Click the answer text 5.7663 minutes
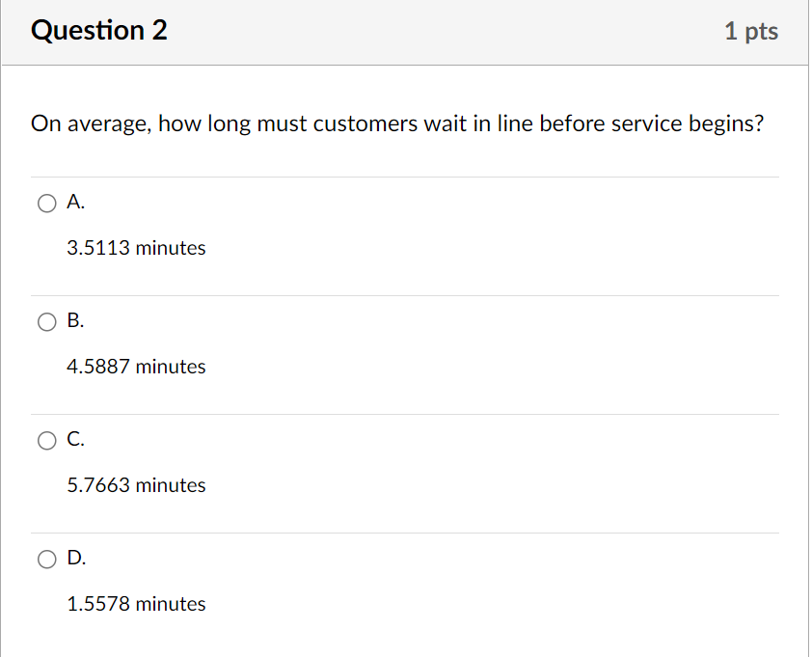Image resolution: width=812 pixels, height=657 pixels. pos(136,485)
